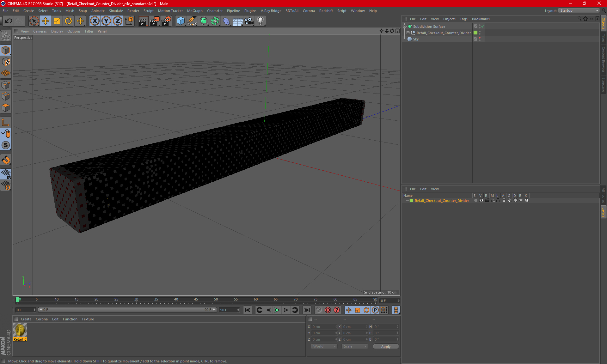Click the Apply button
This screenshot has height=364, width=607.
[386, 347]
